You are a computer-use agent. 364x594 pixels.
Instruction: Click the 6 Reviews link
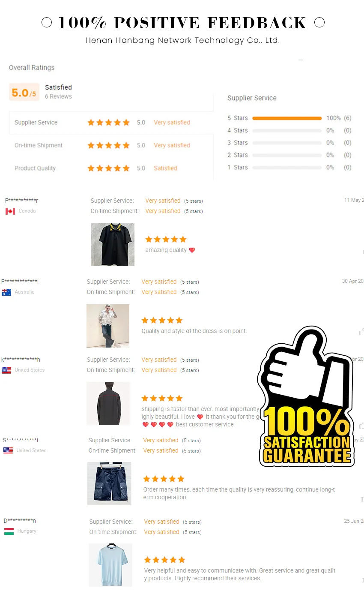58,96
